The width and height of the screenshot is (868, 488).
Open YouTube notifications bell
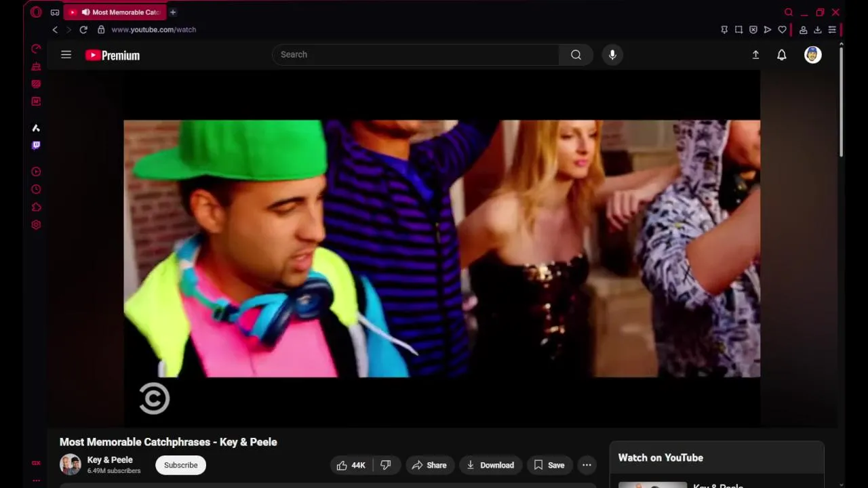(782, 55)
